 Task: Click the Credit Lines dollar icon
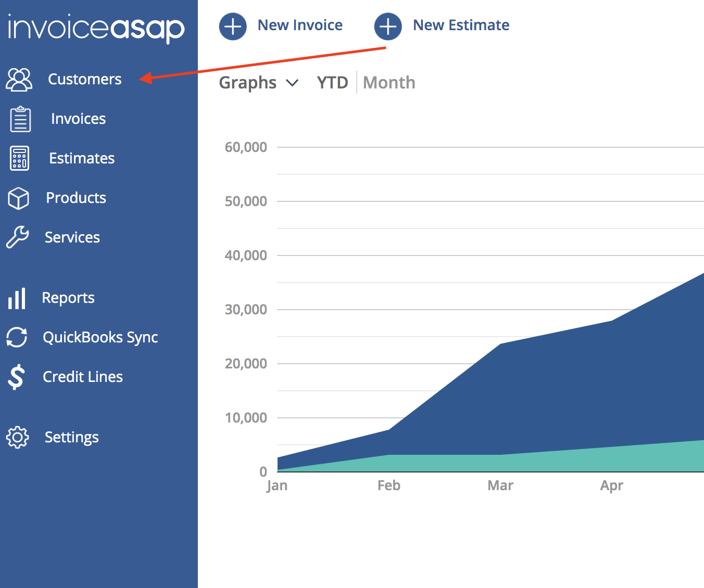pos(16,377)
